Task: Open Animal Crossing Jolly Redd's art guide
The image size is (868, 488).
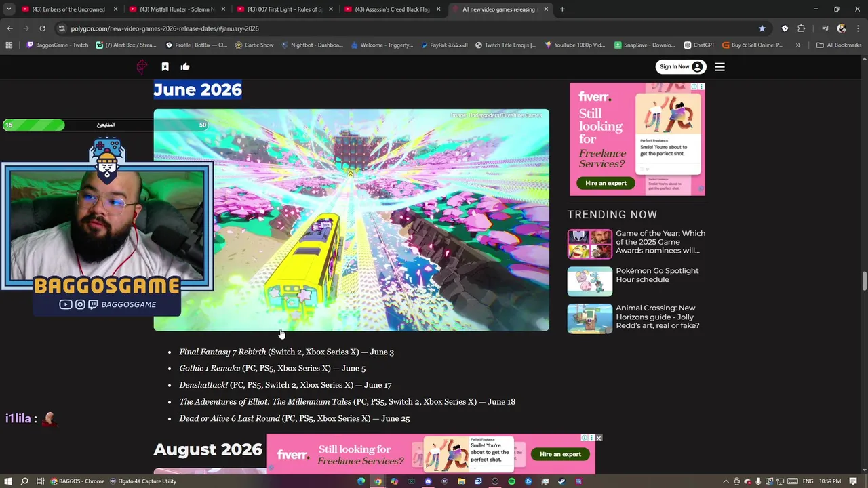Action: tap(658, 317)
